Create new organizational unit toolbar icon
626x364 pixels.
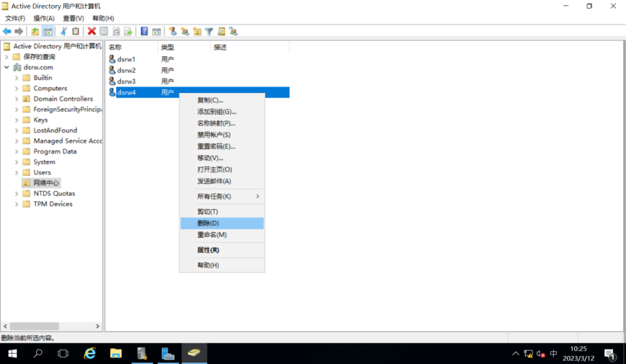pos(197,31)
